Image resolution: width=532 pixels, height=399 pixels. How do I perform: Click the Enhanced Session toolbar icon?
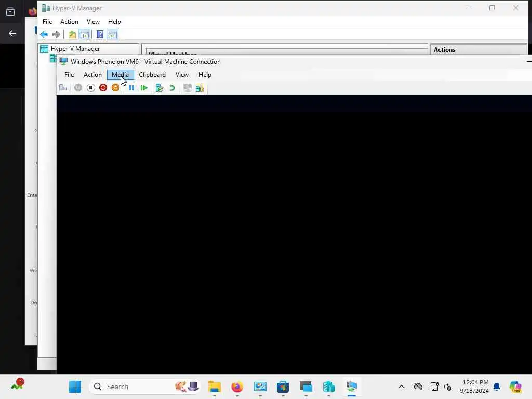pyautogui.click(x=187, y=88)
